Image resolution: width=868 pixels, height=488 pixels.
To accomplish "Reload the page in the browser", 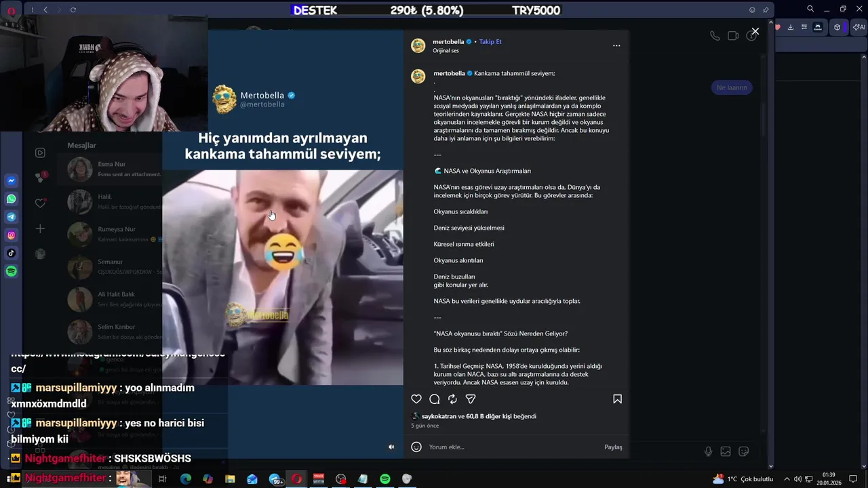I will (73, 10).
